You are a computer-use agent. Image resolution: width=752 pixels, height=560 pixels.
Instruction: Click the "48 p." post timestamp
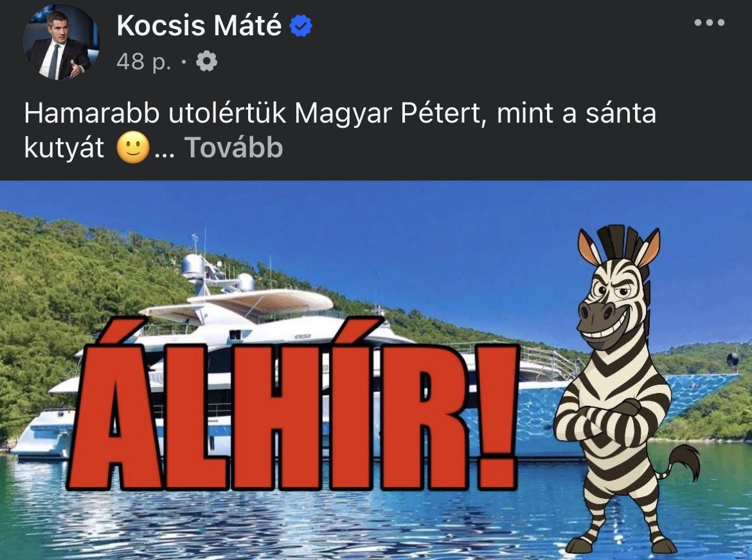tap(143, 62)
